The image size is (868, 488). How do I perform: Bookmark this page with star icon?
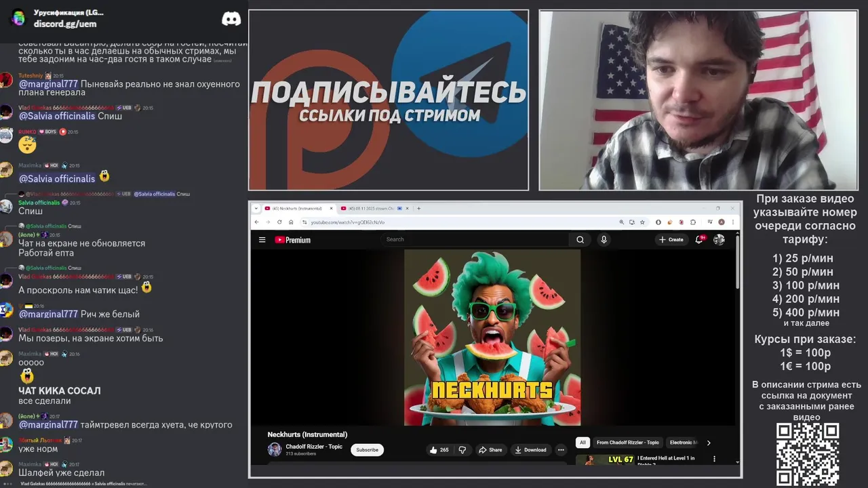point(642,222)
